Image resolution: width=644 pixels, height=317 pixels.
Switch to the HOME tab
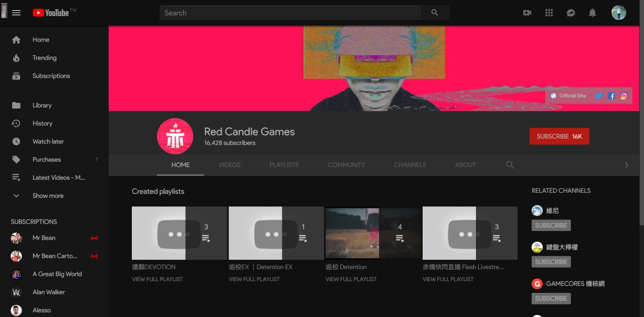point(181,165)
